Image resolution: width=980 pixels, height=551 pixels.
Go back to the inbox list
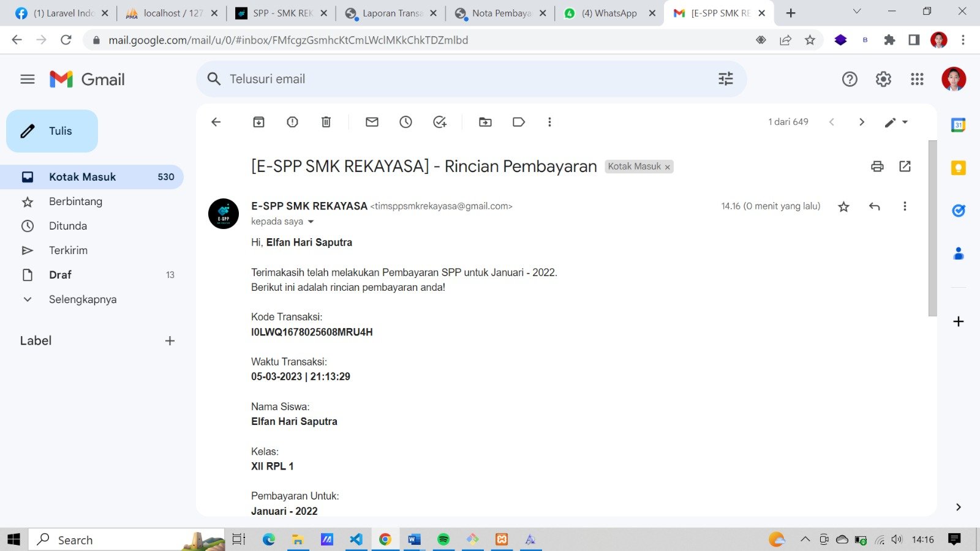(x=216, y=122)
